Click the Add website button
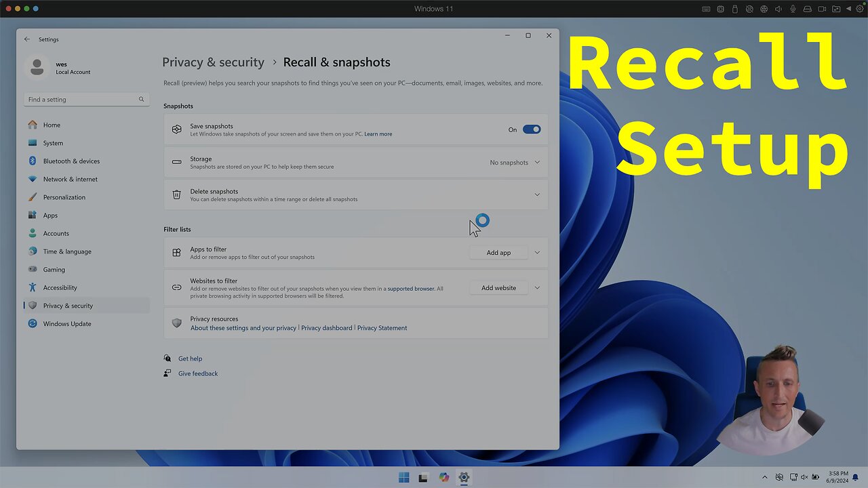 point(498,287)
